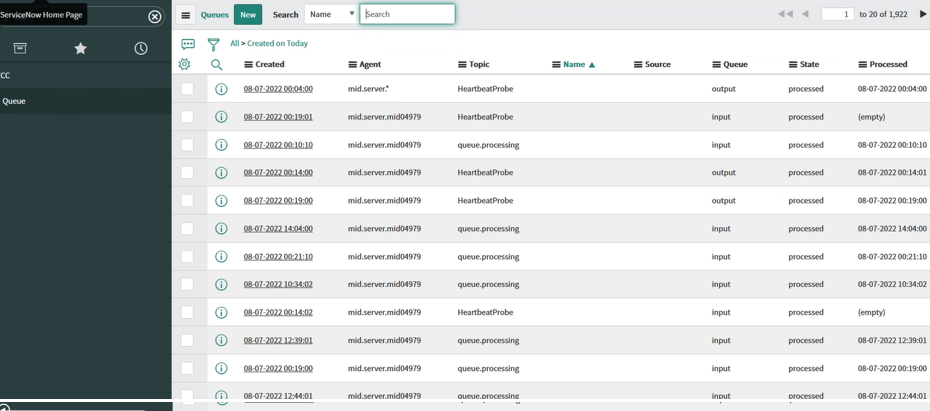Select checkbox for 08-07-2022 00:04:00 row
Viewport: 930px width, 411px height.
click(x=187, y=89)
